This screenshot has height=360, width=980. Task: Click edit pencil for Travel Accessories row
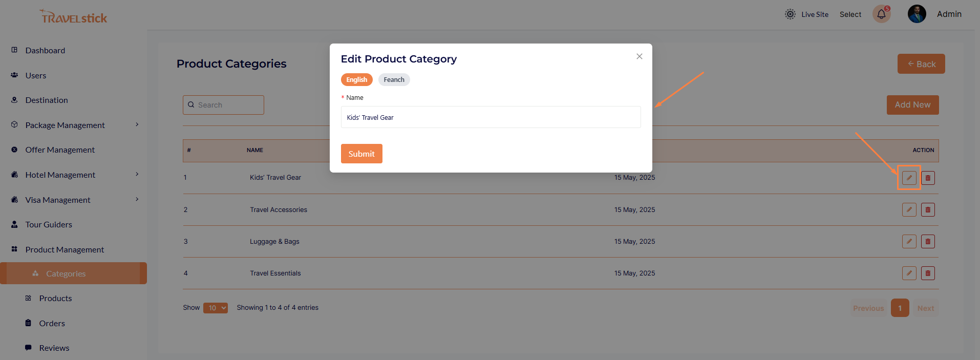tap(909, 209)
